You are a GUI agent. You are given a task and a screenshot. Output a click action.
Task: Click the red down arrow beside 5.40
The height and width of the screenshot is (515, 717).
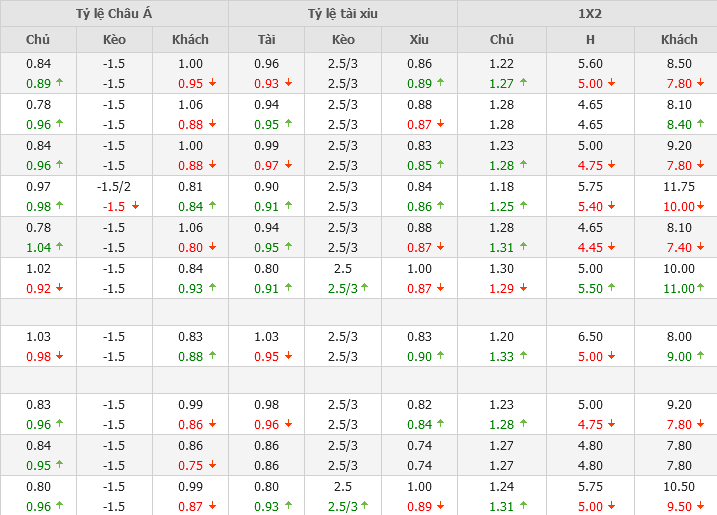612,206
